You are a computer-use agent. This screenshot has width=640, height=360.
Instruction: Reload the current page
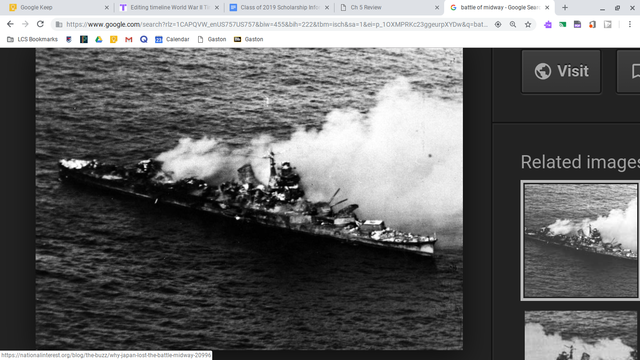(x=40, y=24)
